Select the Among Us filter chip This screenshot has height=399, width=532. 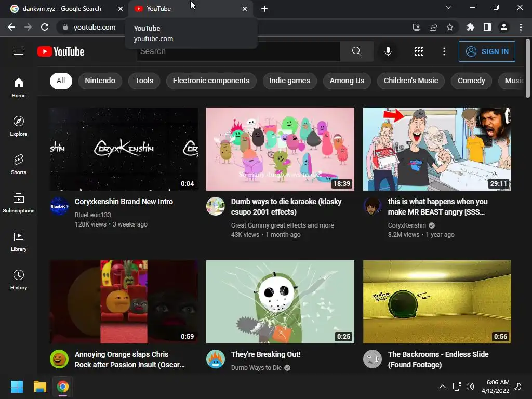(347, 81)
